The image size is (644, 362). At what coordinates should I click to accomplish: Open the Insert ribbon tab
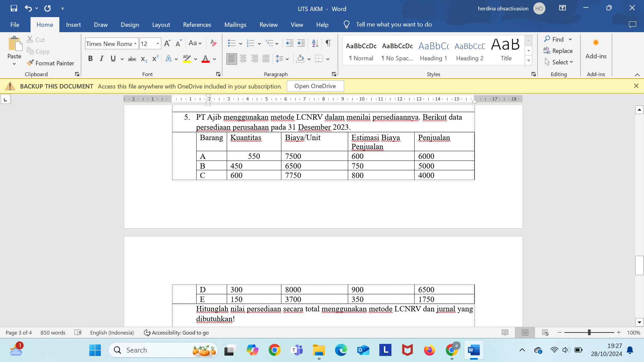pos(73,25)
